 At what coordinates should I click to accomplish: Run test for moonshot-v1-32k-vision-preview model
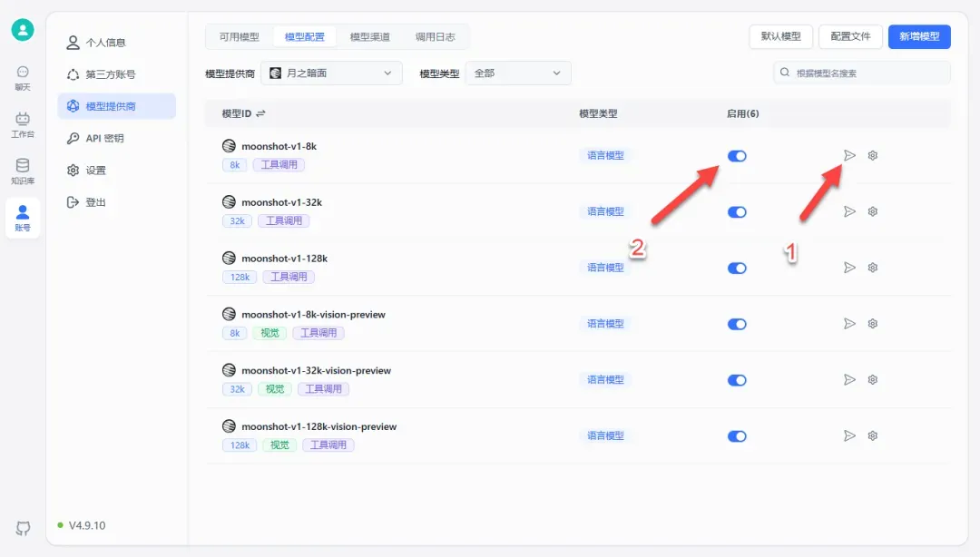click(849, 379)
